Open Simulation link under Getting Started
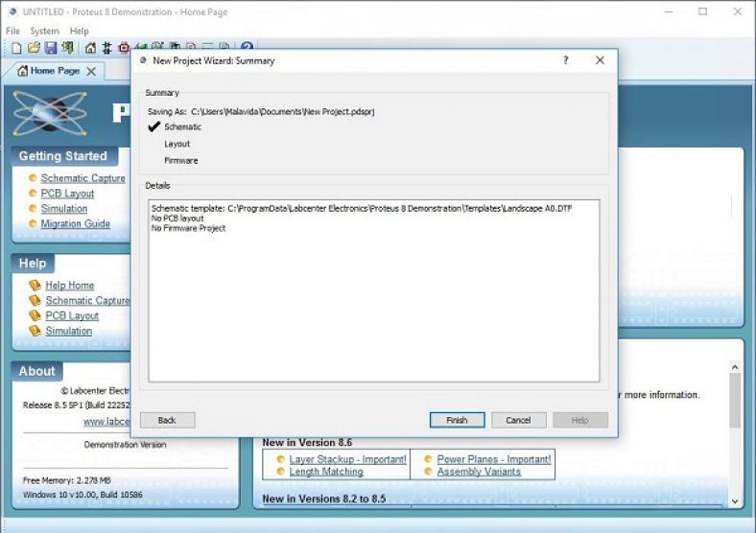 64,209
